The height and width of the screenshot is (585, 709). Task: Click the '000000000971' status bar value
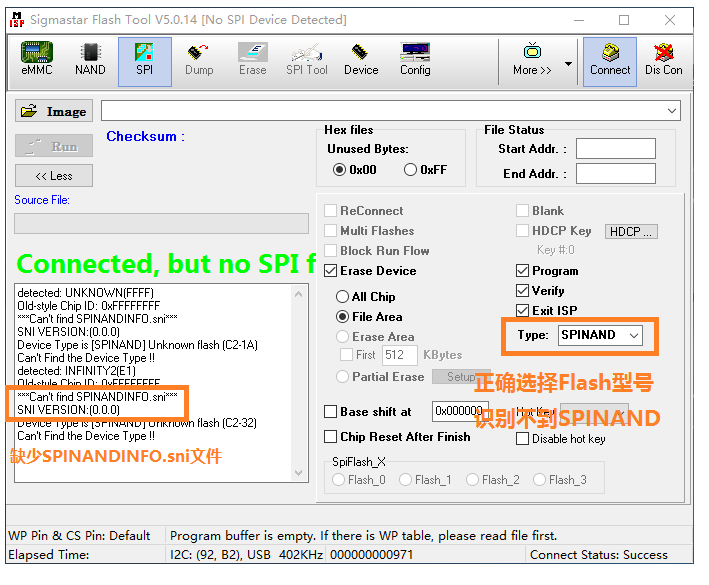(371, 555)
